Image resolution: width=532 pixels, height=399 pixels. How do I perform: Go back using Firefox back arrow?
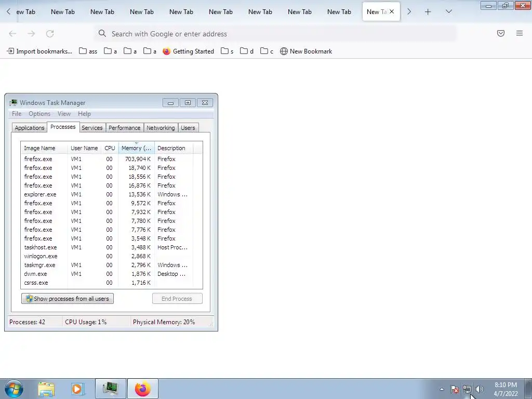(x=12, y=34)
